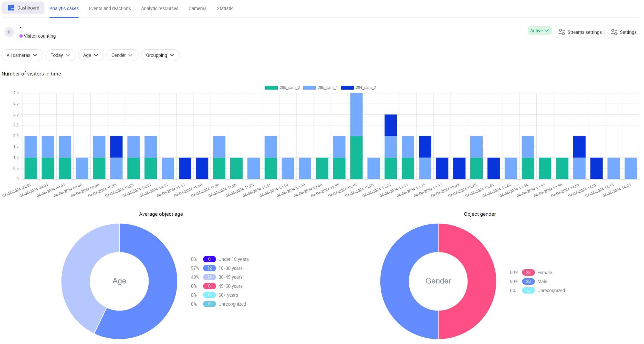Click the bar at 04-04-2024 13:16
The height and width of the screenshot is (344, 644).
pyautogui.click(x=356, y=136)
